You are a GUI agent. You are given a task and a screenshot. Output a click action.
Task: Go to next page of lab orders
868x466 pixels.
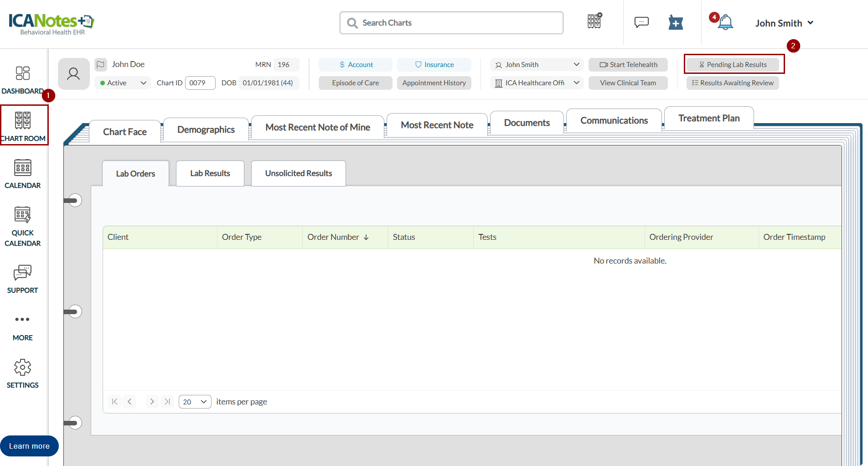(x=152, y=402)
